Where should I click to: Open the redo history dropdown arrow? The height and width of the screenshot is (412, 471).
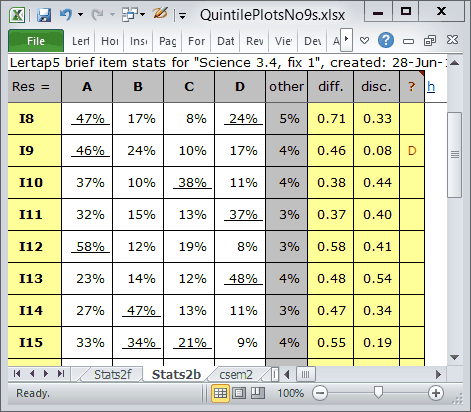click(x=112, y=15)
